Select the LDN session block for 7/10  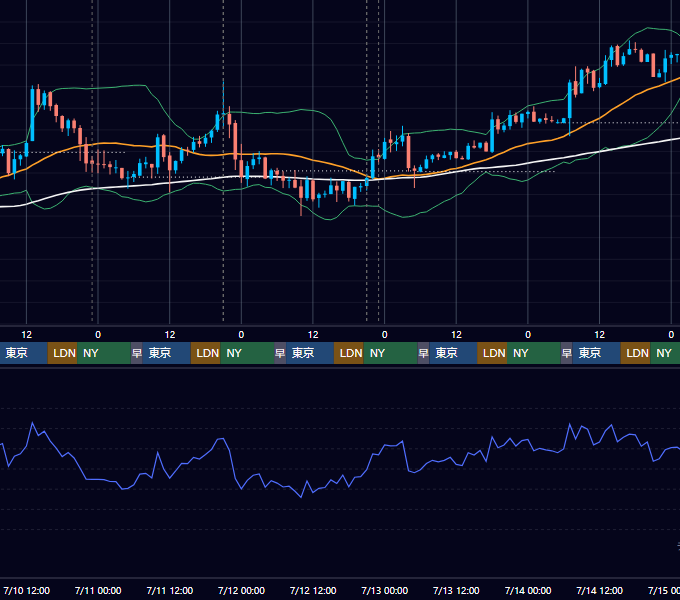62,353
